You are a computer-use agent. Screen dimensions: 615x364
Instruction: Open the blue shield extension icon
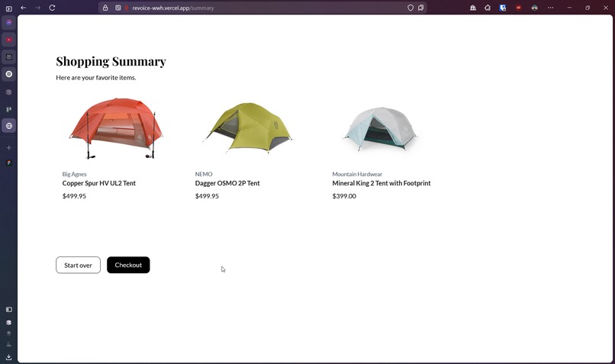(502, 8)
